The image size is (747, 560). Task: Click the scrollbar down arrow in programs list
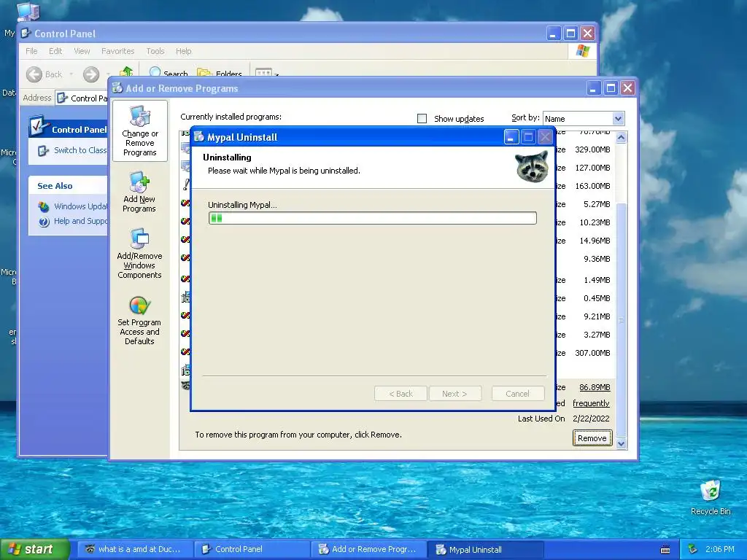(x=621, y=444)
